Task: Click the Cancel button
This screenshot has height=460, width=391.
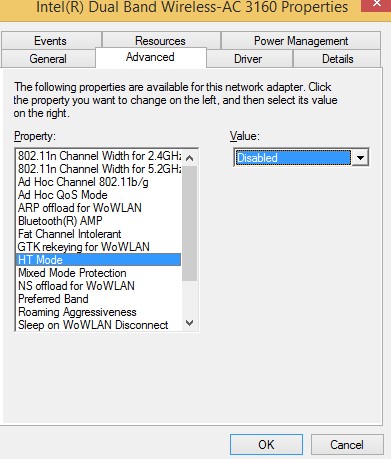Action: (347, 444)
